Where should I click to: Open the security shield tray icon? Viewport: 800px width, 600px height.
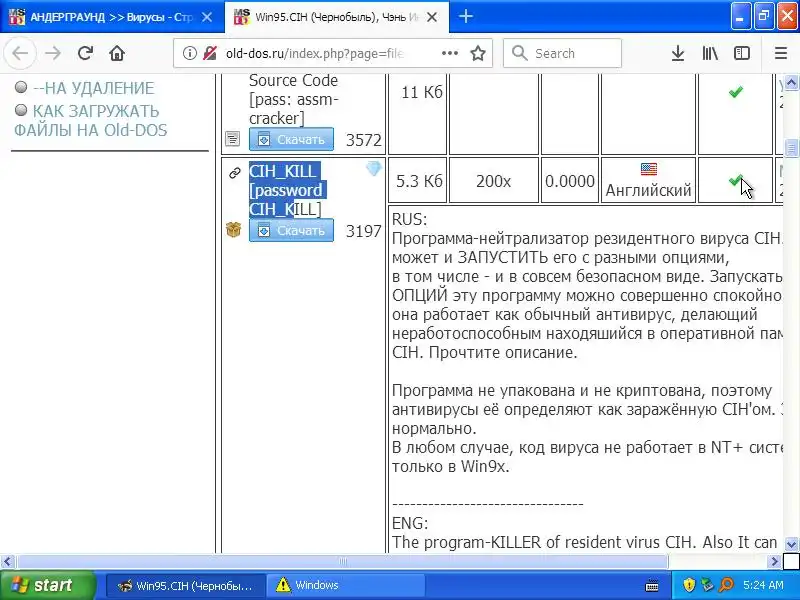689,585
